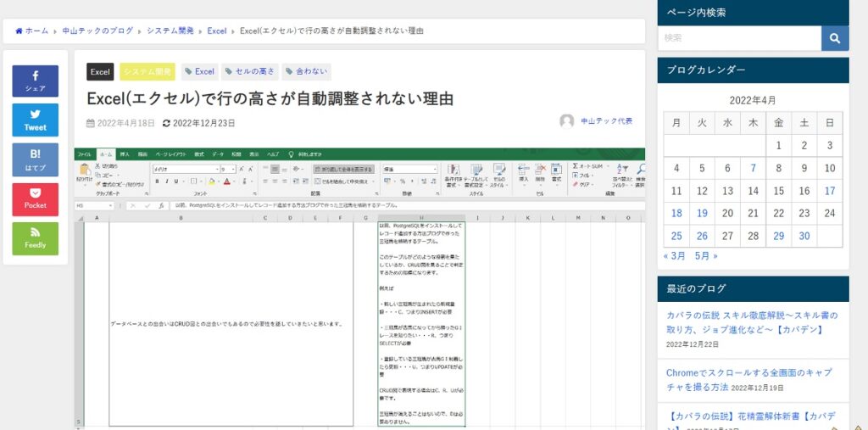This screenshot has height=430, width=868.
Task: Click the author avatar icon
Action: click(566, 122)
